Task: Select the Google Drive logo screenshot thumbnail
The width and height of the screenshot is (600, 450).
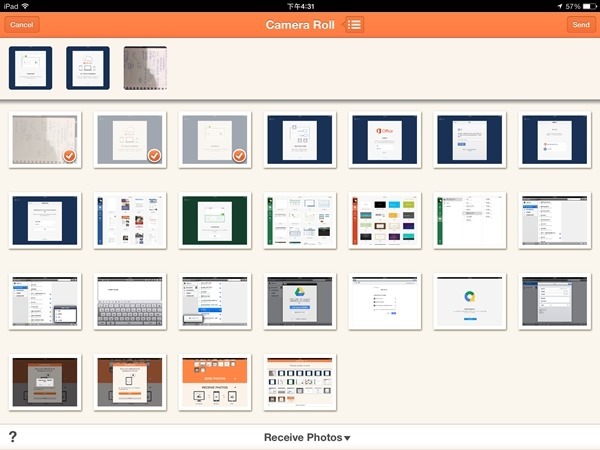Action: pos(300,301)
